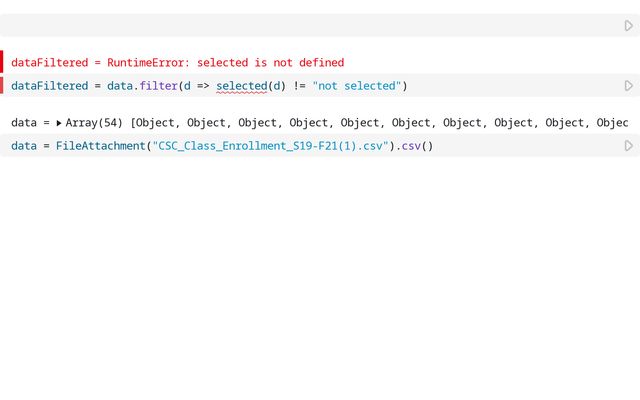Click the red marker beside dataFiltered code
This screenshot has width=640, height=400.
click(x=2, y=86)
